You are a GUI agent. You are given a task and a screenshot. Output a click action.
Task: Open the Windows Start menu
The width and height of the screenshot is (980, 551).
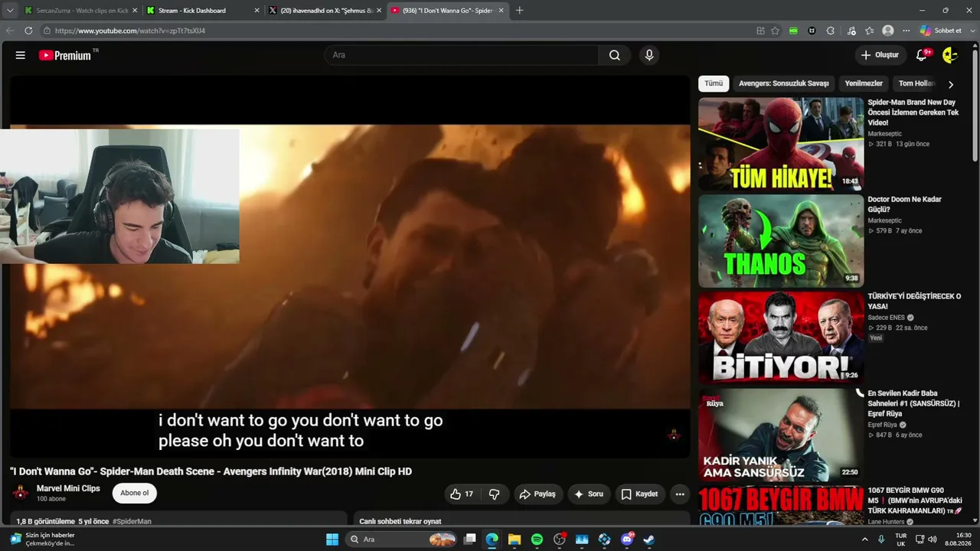click(x=332, y=540)
